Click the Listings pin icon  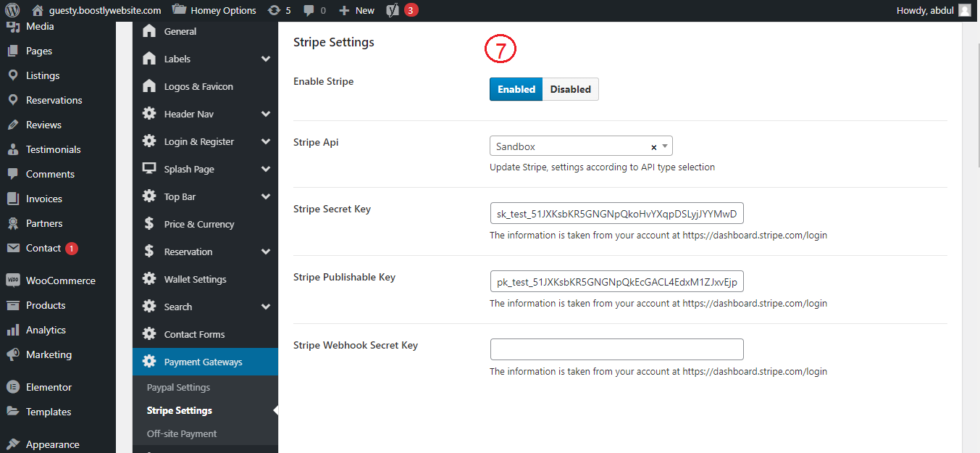[x=12, y=75]
